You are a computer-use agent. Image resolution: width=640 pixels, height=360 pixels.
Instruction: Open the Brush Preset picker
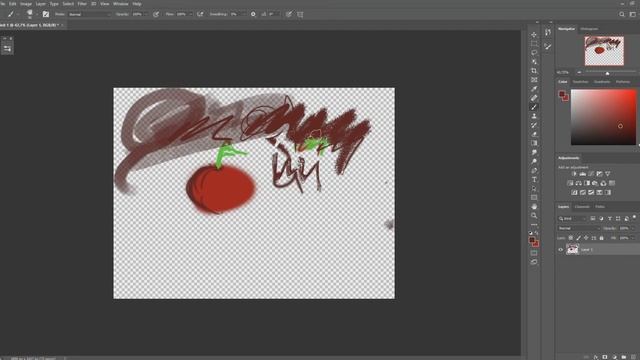click(30, 14)
